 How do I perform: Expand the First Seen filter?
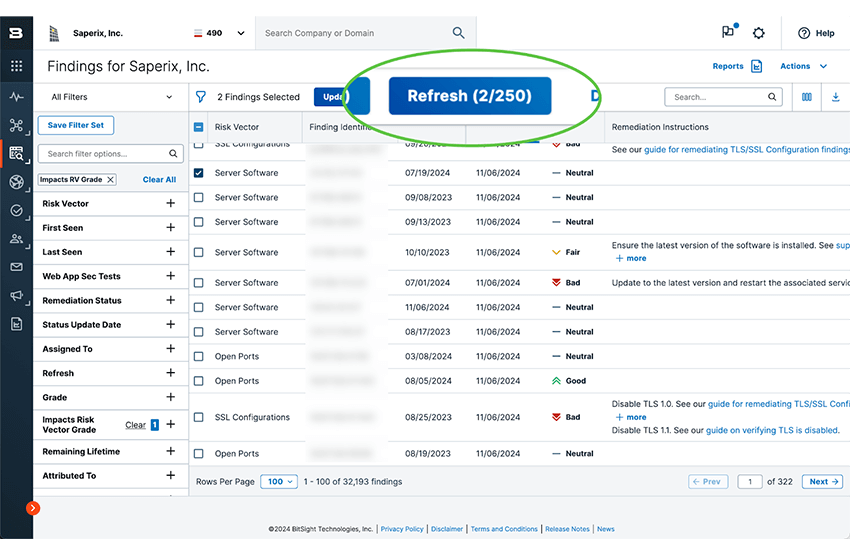click(x=170, y=228)
